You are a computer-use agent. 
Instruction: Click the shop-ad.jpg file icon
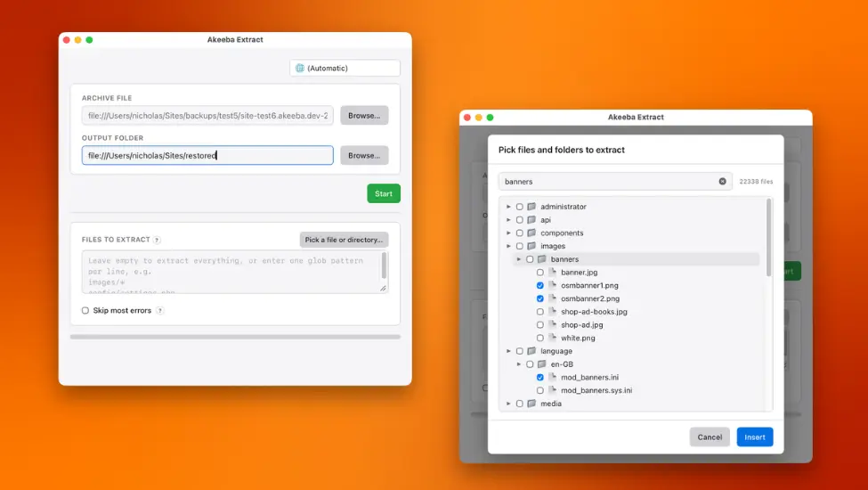click(552, 325)
